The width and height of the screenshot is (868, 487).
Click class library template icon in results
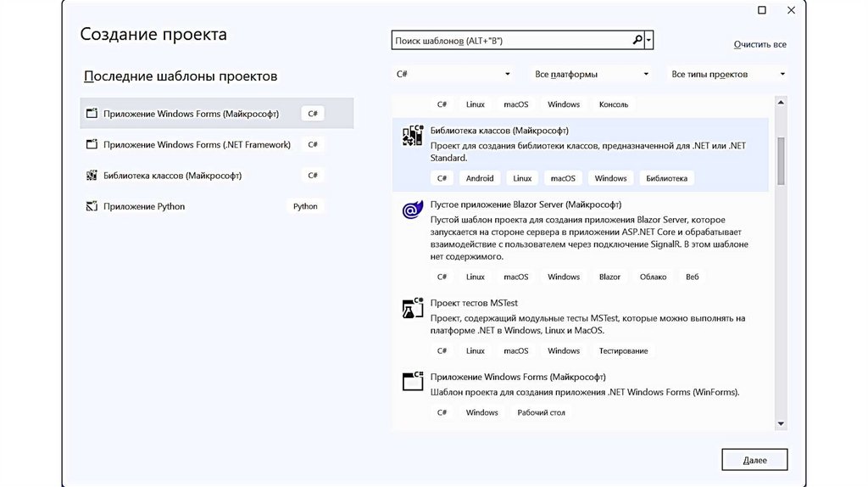click(x=413, y=136)
